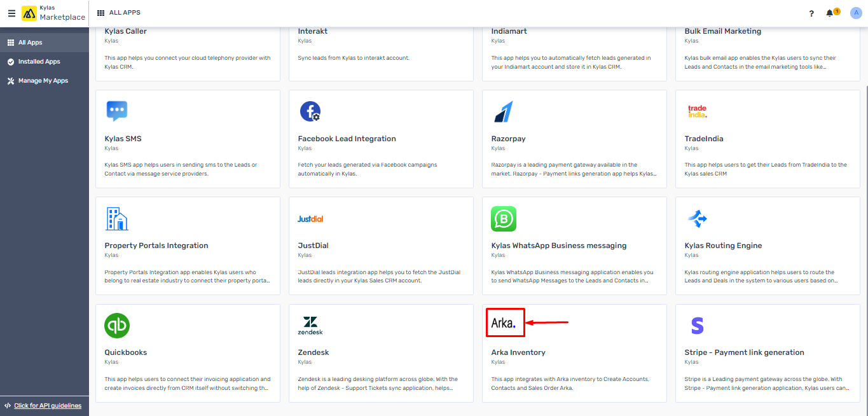Screen dimensions: 868x416
Task: Click the API guidelines link
Action: (48, 406)
